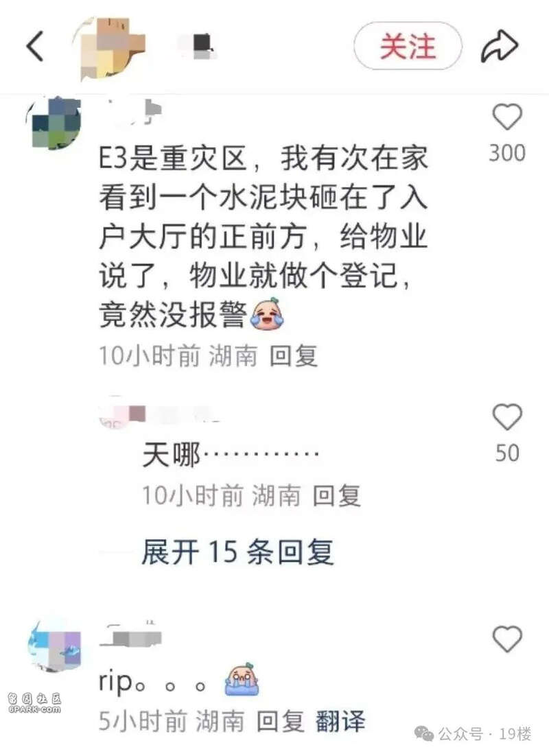Viewport: 549px width, 756px height.
Task: Open the post author's avatar
Action: (108, 48)
